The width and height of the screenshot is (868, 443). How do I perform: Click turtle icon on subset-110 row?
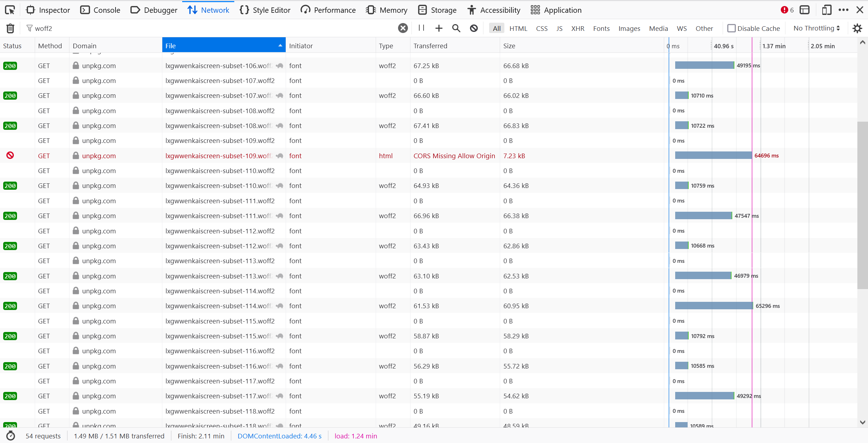(x=280, y=185)
